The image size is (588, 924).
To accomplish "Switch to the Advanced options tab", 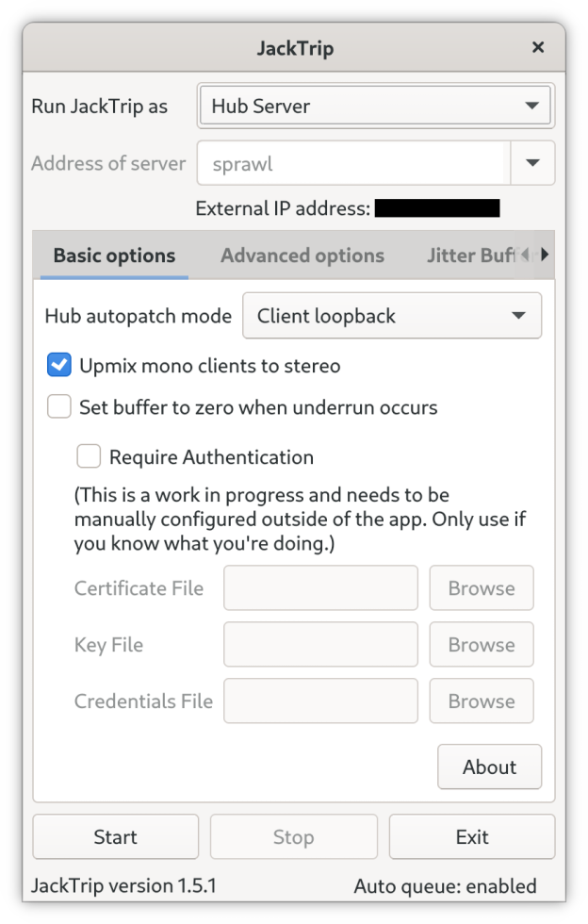I will [x=302, y=256].
